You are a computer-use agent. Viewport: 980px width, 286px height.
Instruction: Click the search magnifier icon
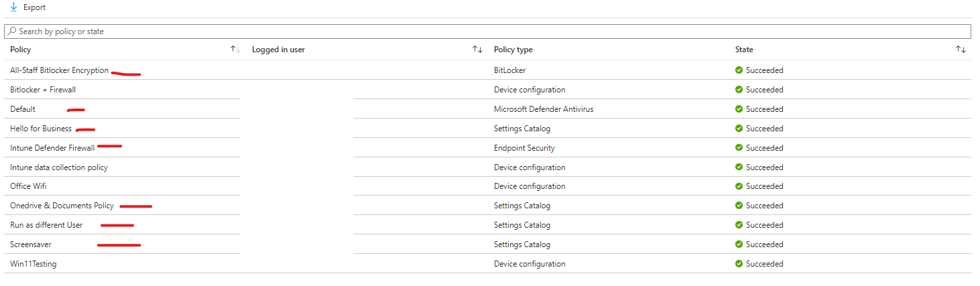[12, 31]
